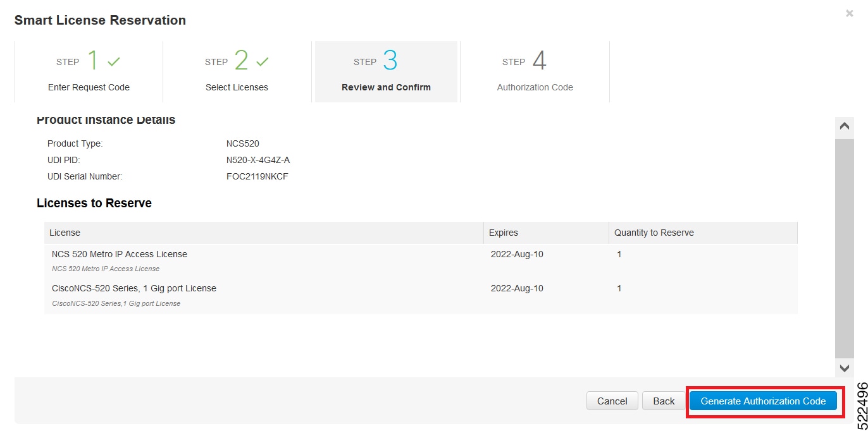The image size is (868, 431).
Task: Select the NCS520 product type value
Action: click(243, 143)
